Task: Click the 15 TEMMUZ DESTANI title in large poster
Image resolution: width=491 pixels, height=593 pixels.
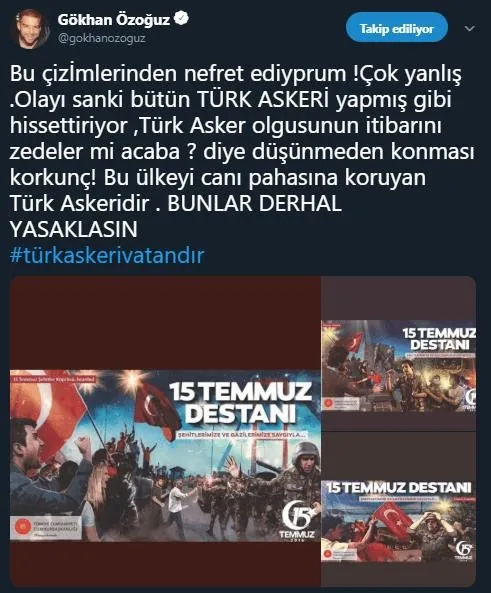Action: [x=241, y=403]
